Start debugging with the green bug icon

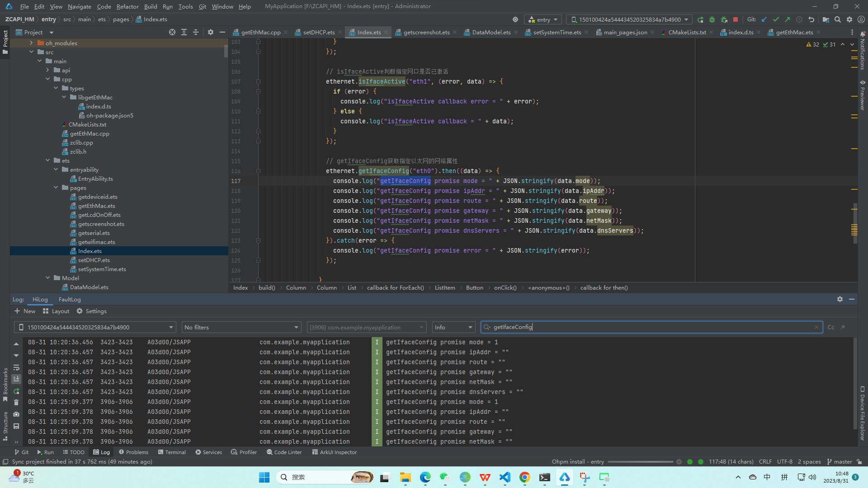pos(712,19)
